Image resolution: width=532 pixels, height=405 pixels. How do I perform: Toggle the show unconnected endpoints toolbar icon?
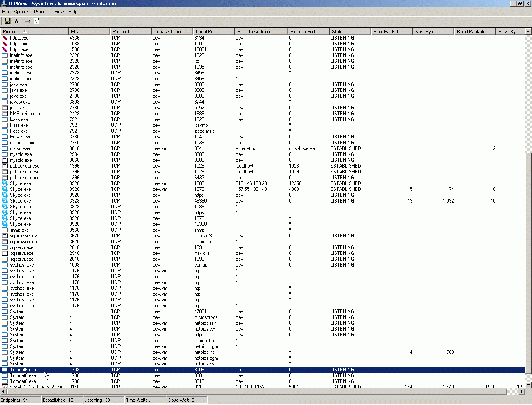(27, 21)
